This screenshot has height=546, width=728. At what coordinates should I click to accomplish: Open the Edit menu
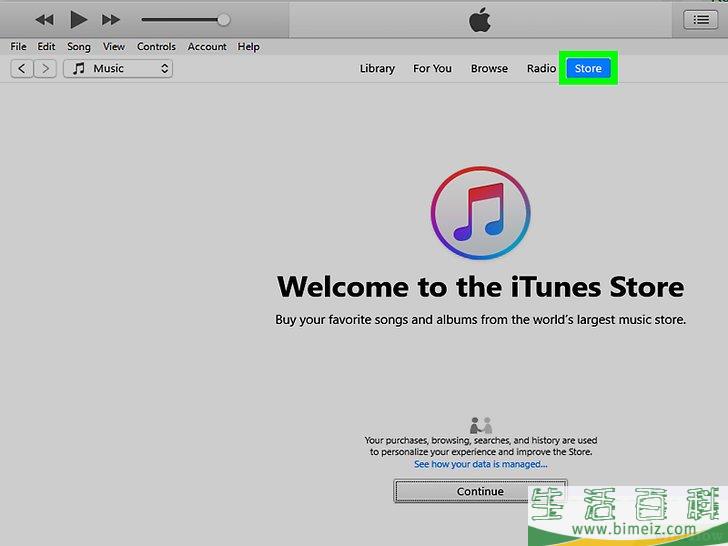pyautogui.click(x=46, y=47)
